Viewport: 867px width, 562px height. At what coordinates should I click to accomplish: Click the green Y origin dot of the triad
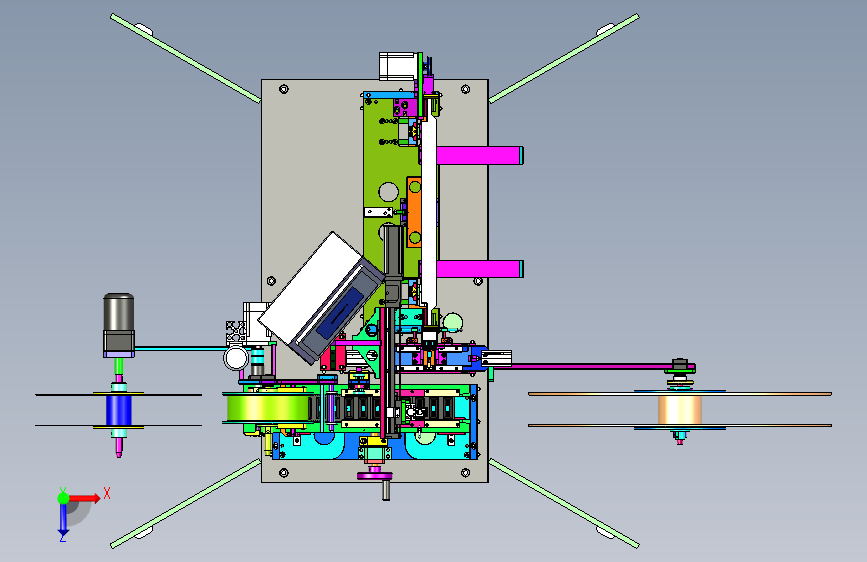[x=63, y=498]
